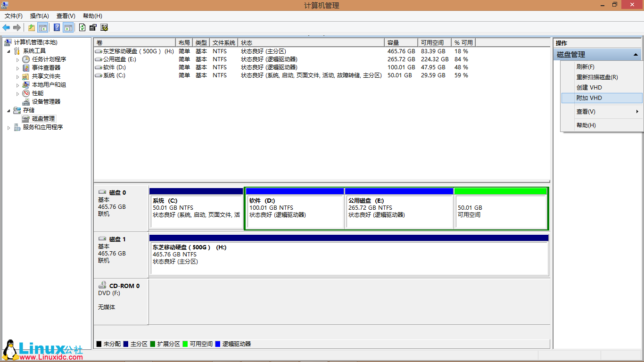Toggle the Show/Hide Action Pane button
Screen dimensions: 644x362
(68, 27)
